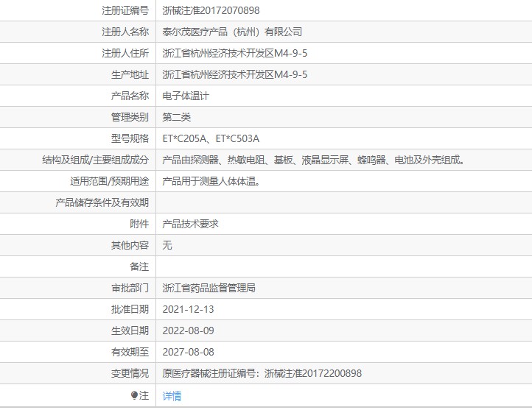Click the value 无 in 其他内容 row

(x=167, y=245)
